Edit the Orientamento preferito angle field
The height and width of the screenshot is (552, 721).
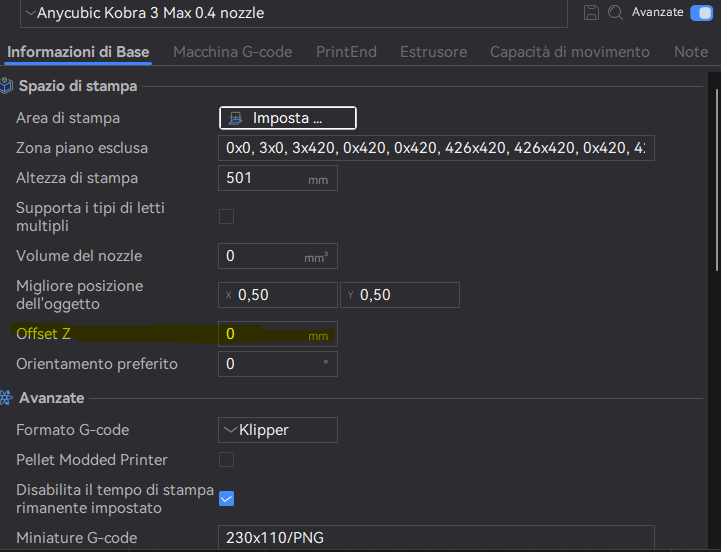[278, 364]
